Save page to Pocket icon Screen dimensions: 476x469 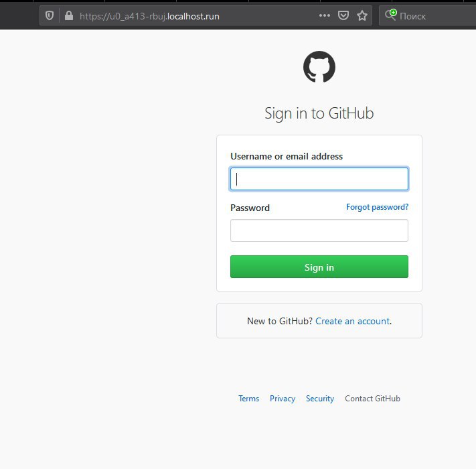(x=343, y=15)
